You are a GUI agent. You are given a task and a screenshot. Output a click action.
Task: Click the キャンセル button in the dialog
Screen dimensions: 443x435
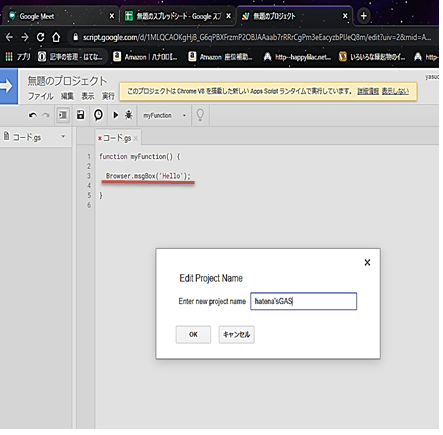coord(237,335)
